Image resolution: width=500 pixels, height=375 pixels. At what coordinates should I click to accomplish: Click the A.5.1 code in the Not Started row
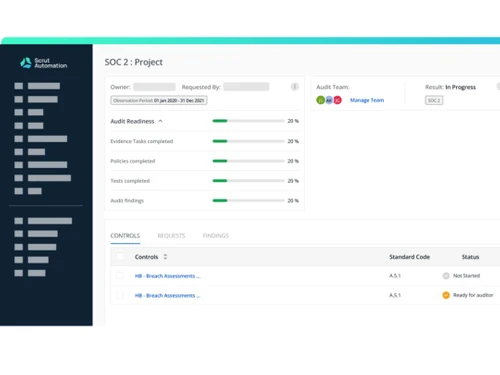(395, 276)
